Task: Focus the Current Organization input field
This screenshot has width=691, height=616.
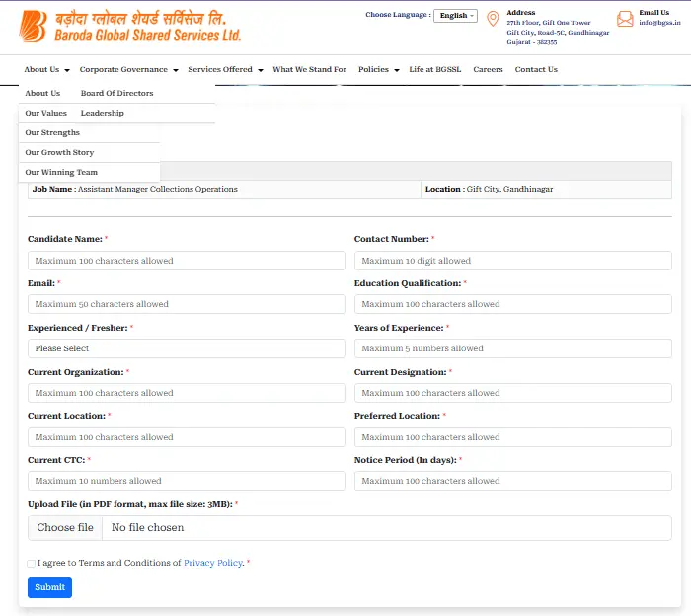Action: (186, 393)
